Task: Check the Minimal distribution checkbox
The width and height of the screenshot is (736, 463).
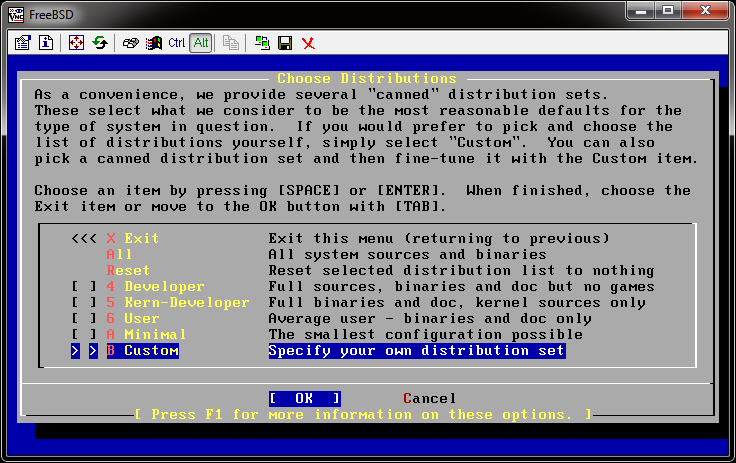Action: (x=84, y=334)
